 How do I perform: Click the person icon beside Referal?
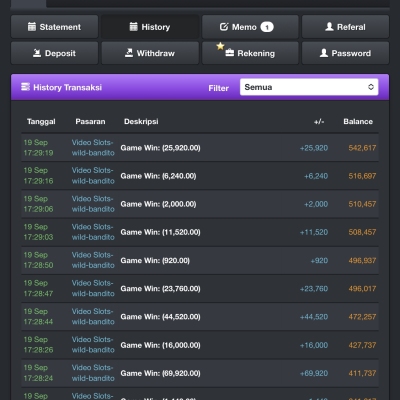[329, 27]
